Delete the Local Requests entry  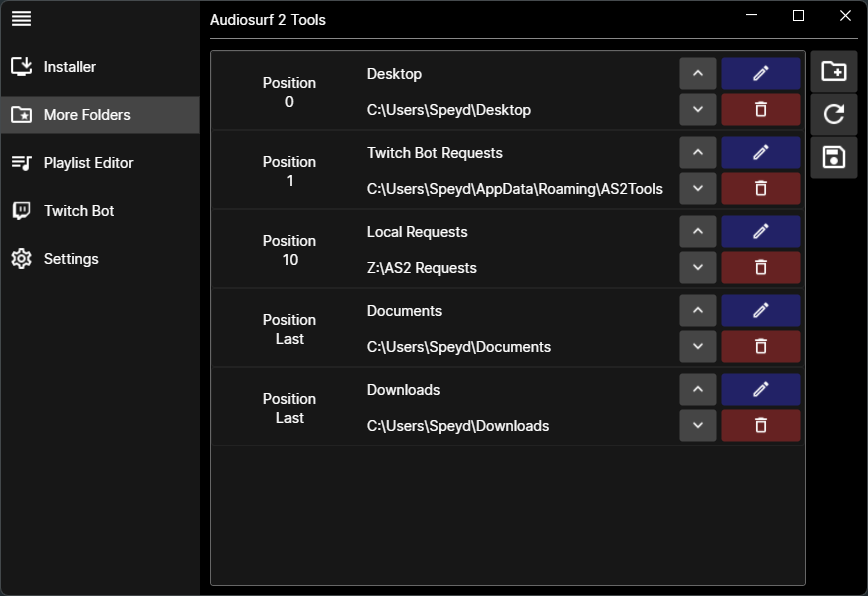coord(761,268)
